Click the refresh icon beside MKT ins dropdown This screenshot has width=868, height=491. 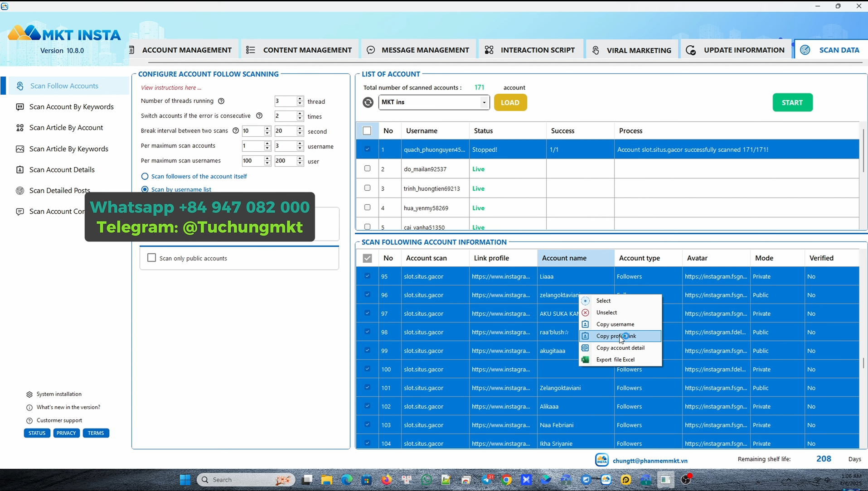point(368,102)
